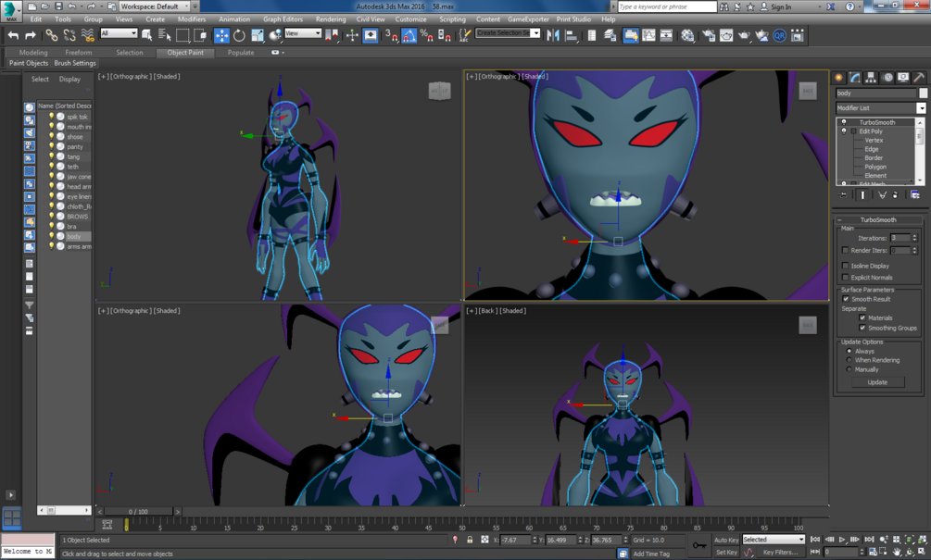The height and width of the screenshot is (560, 931).
Task: Open Render Setup dialog
Action: (x=709, y=35)
